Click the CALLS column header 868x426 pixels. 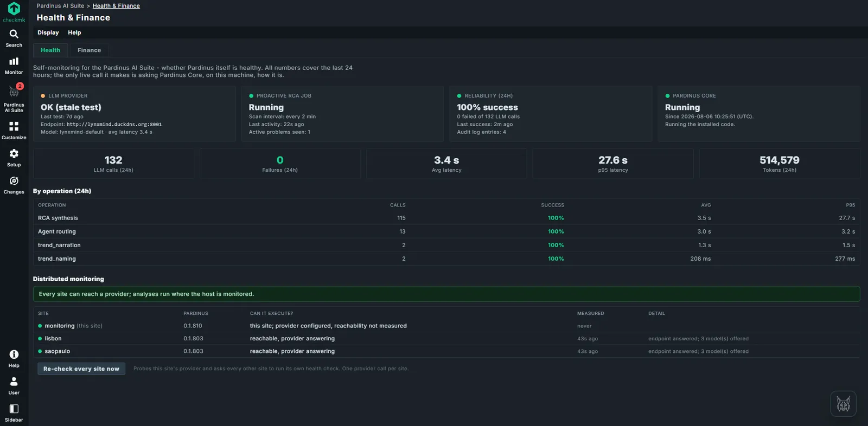[398, 205]
